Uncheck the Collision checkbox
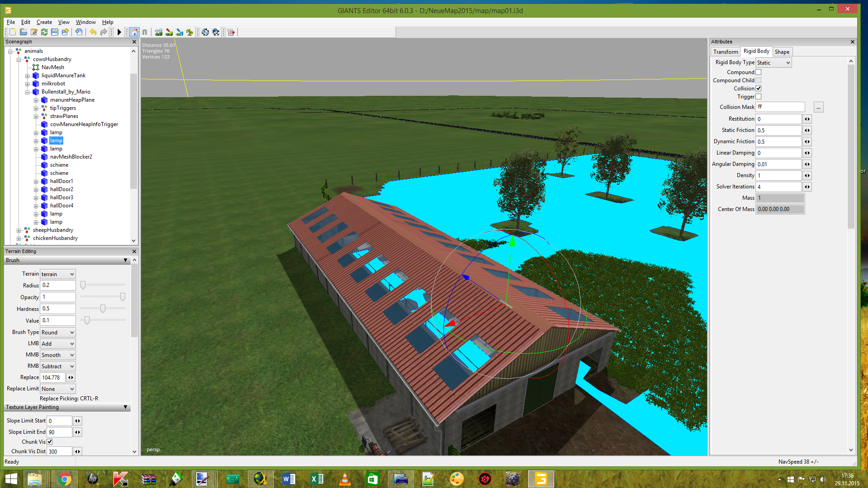Screen dimensions: 868x488 [x=759, y=89]
